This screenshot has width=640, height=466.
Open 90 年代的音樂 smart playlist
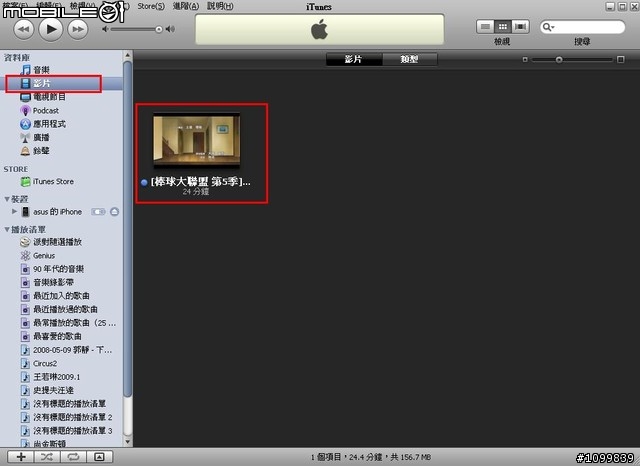pyautogui.click(x=52, y=269)
